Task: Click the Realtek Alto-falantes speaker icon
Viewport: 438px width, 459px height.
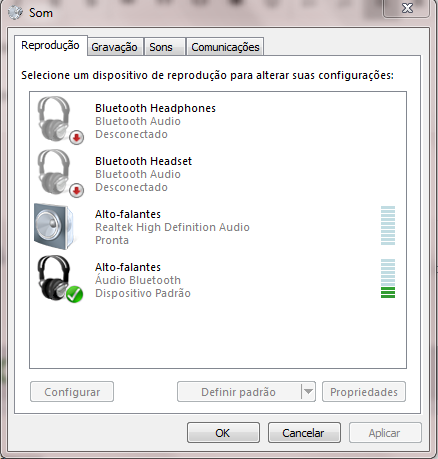Action: [54, 226]
